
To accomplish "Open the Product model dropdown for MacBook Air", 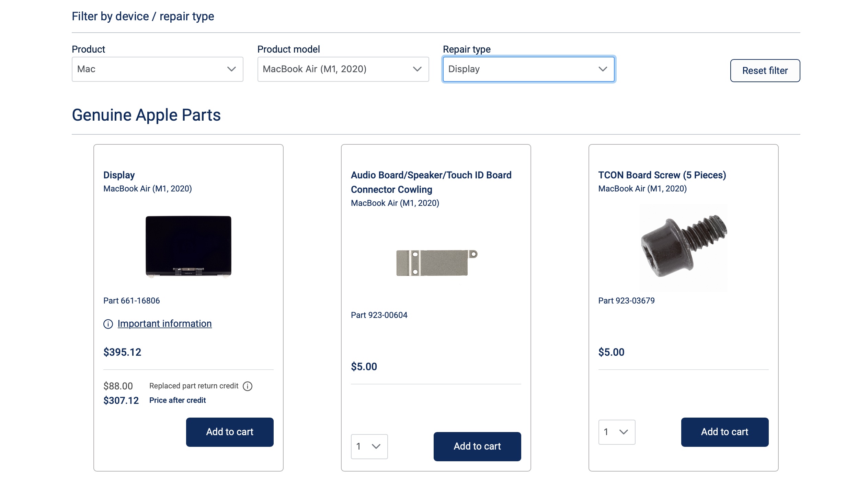I will 343,69.
